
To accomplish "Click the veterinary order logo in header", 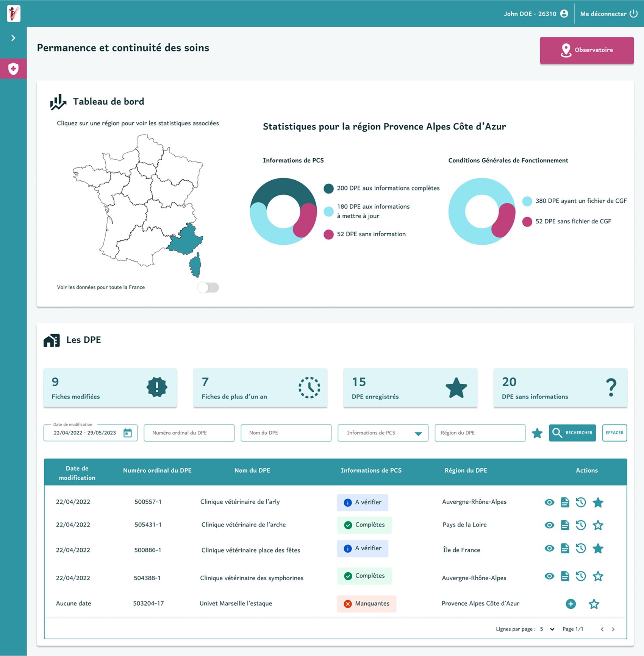I will [x=14, y=14].
